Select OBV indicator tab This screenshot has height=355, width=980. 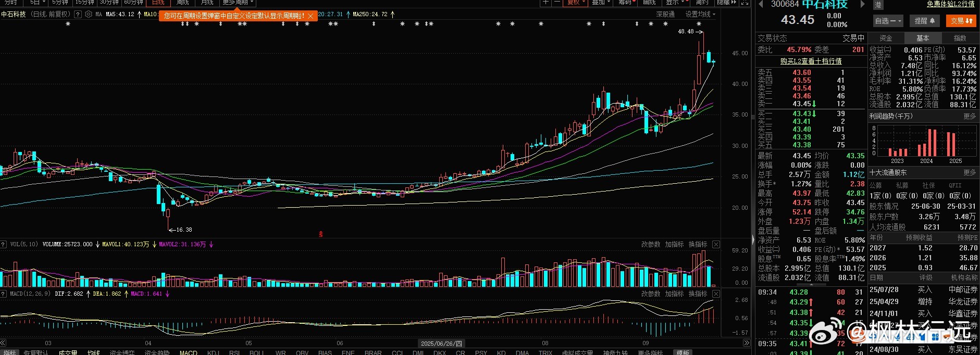point(302,352)
